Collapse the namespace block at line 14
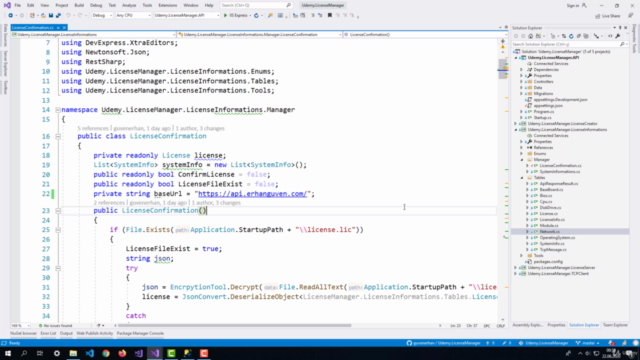 (x=58, y=110)
